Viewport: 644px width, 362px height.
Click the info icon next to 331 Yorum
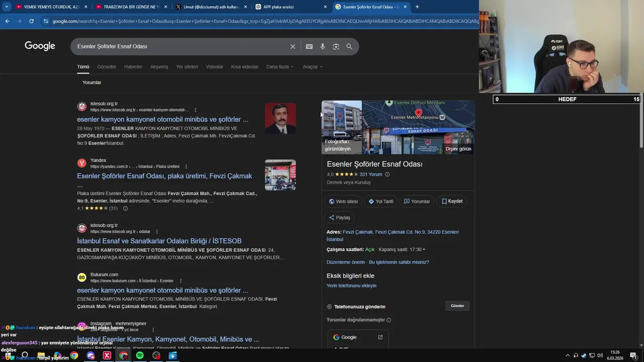pos(387,174)
